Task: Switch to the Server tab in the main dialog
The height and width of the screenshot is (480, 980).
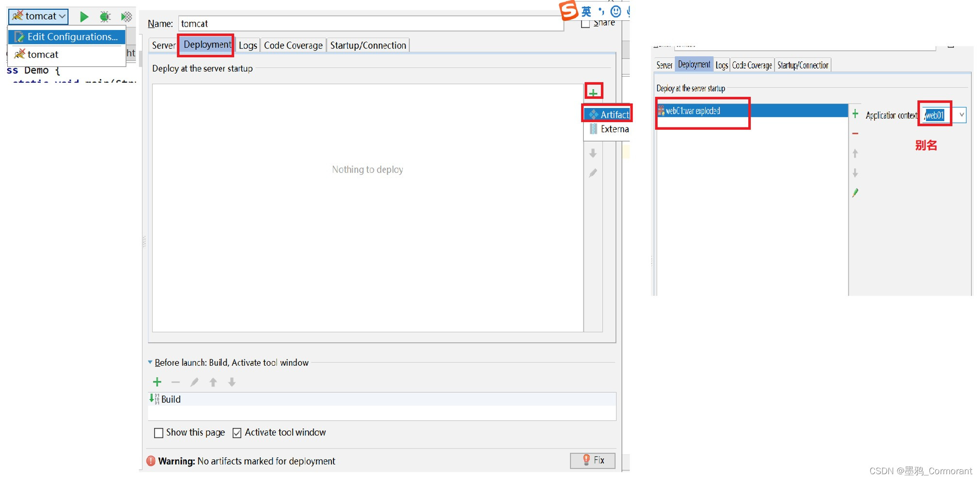Action: (x=163, y=45)
